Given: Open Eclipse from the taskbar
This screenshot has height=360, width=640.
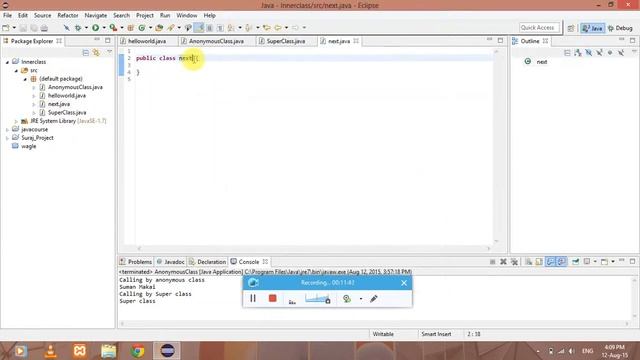Looking at the screenshot, I should 167,351.
